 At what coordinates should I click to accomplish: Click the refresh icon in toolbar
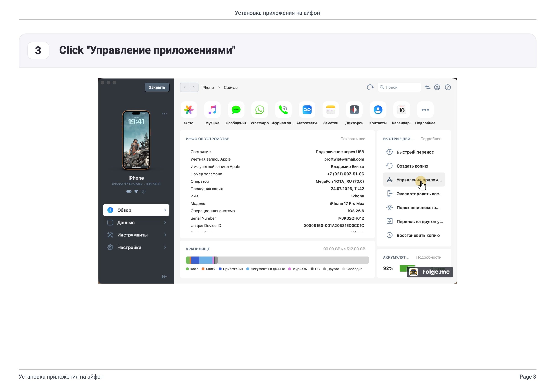tap(370, 87)
